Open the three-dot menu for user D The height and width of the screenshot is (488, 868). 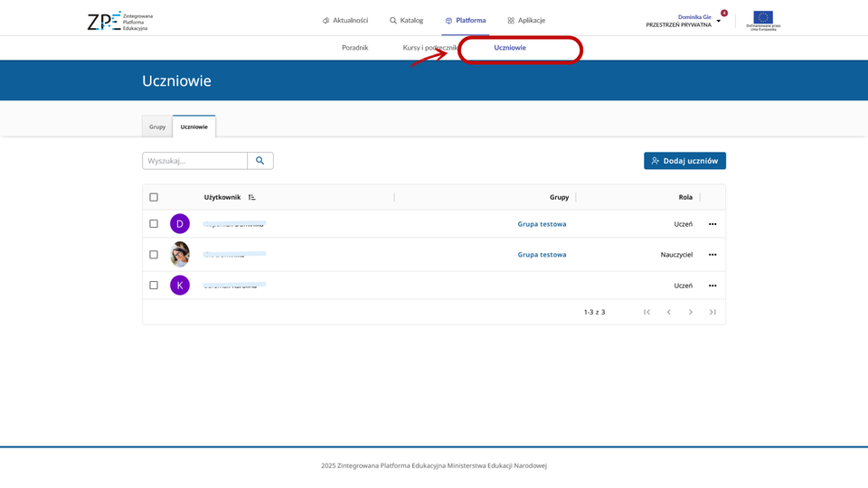click(712, 224)
